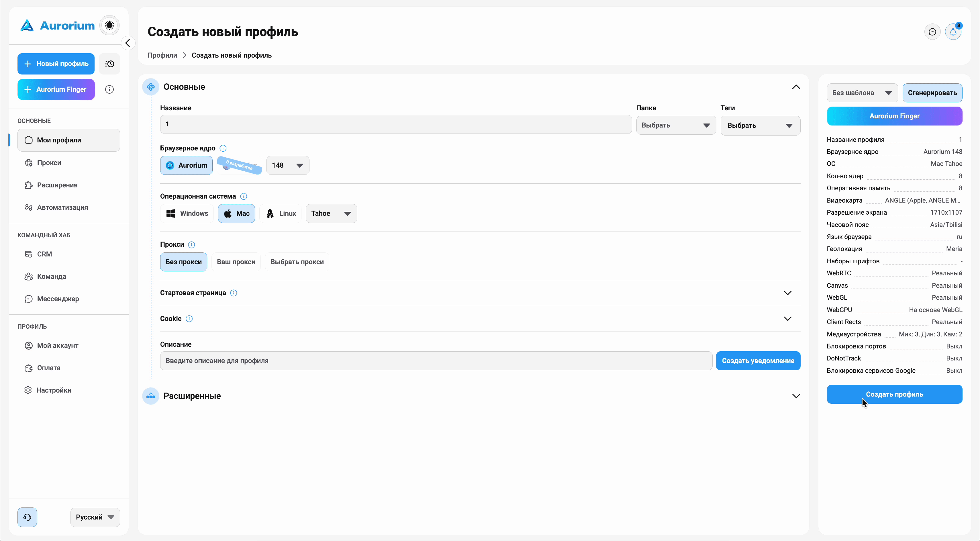
Task: Click the Meria geolocation value
Action: [954, 249]
